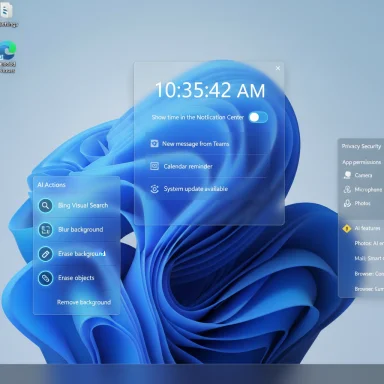Close the clock notification panel

tap(278, 68)
